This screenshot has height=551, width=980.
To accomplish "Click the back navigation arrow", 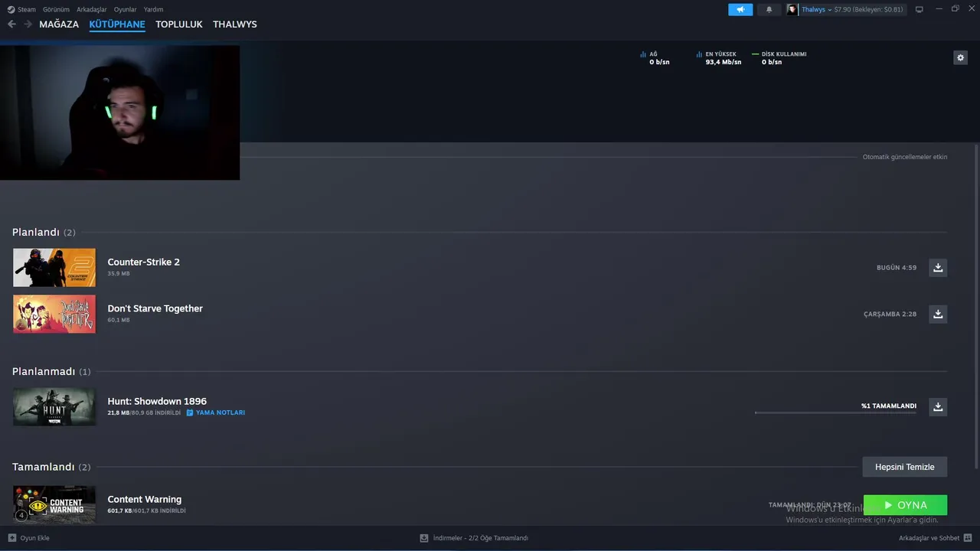I will click(11, 24).
